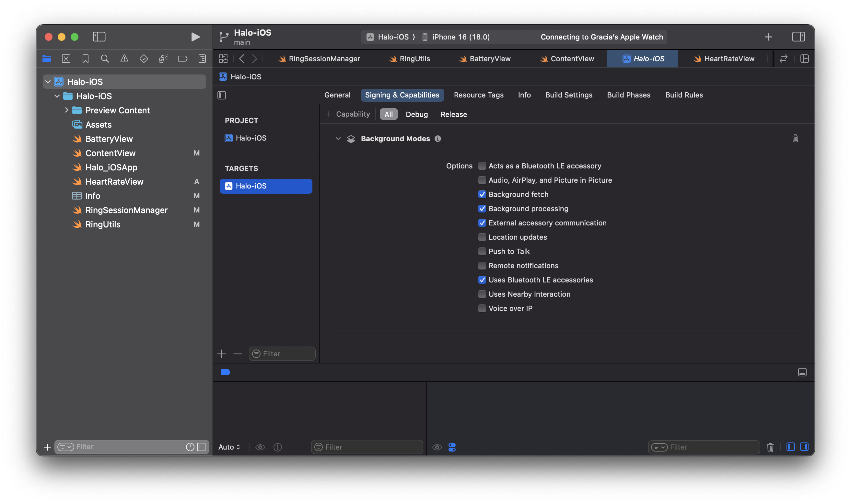Switch to the BatteryView tab
Screen dimensions: 851x504
(x=485, y=59)
